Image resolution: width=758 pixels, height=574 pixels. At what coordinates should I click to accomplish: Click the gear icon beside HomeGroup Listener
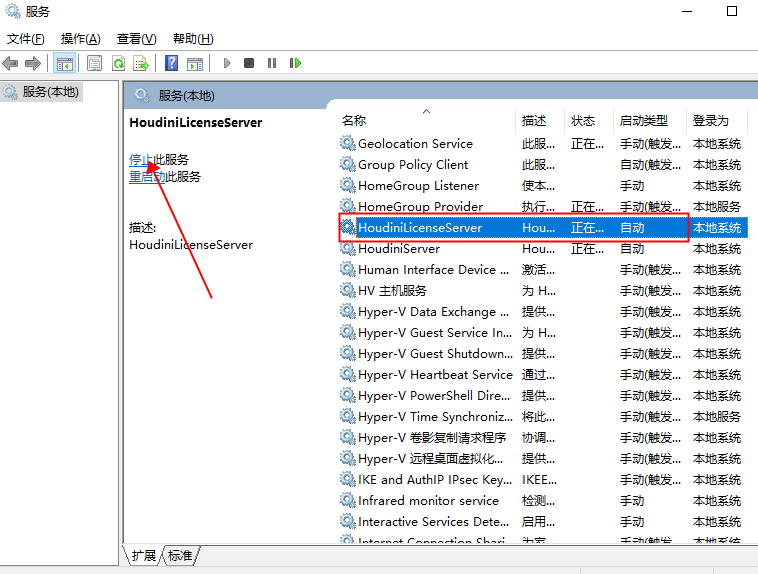click(348, 185)
